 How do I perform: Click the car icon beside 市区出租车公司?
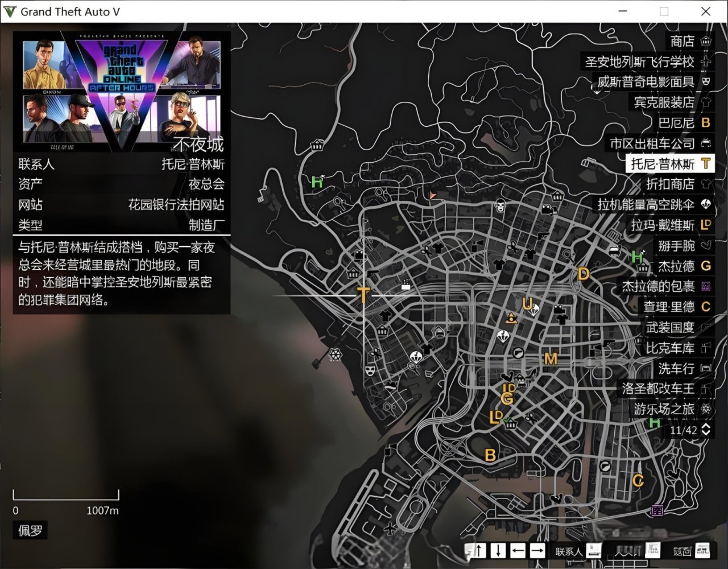pyautogui.click(x=706, y=143)
